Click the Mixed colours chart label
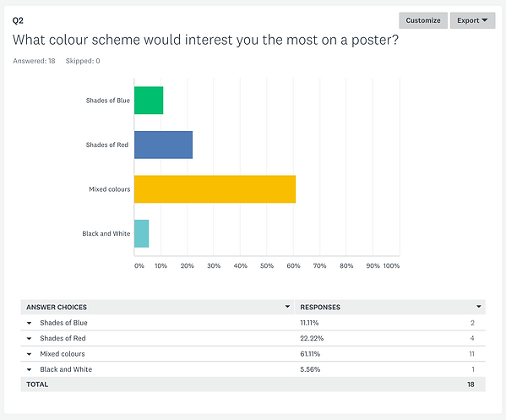The height and width of the screenshot is (420, 506). point(110,189)
